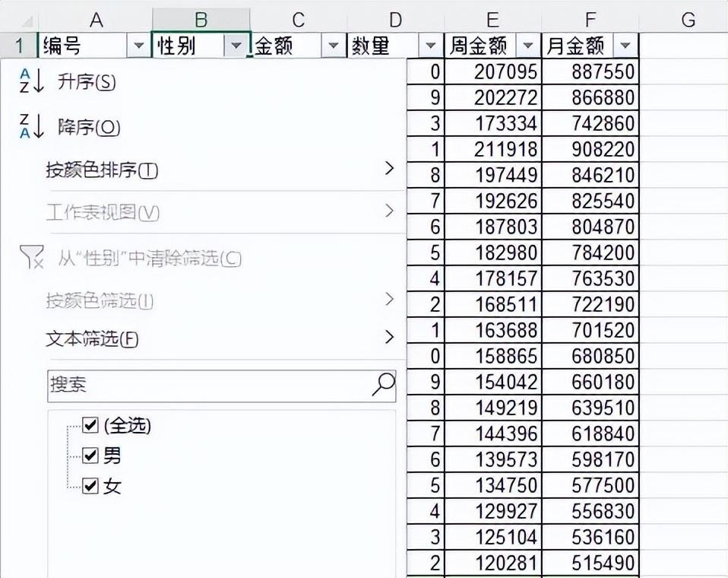Select column C header
Screen dimensions: 728x578
[x=299, y=20]
